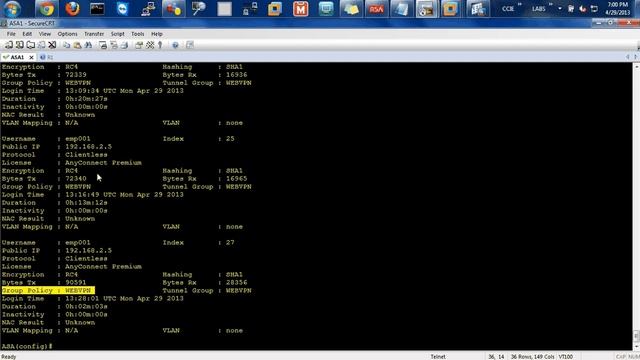The height and width of the screenshot is (360, 640).
Task: Click the terminal scrollbar up arrow
Action: click(636, 66)
